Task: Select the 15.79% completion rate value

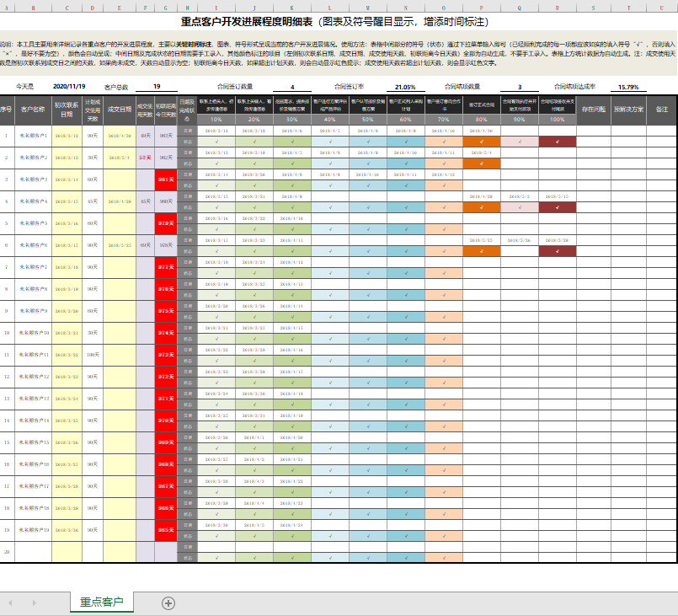Action: click(628, 87)
